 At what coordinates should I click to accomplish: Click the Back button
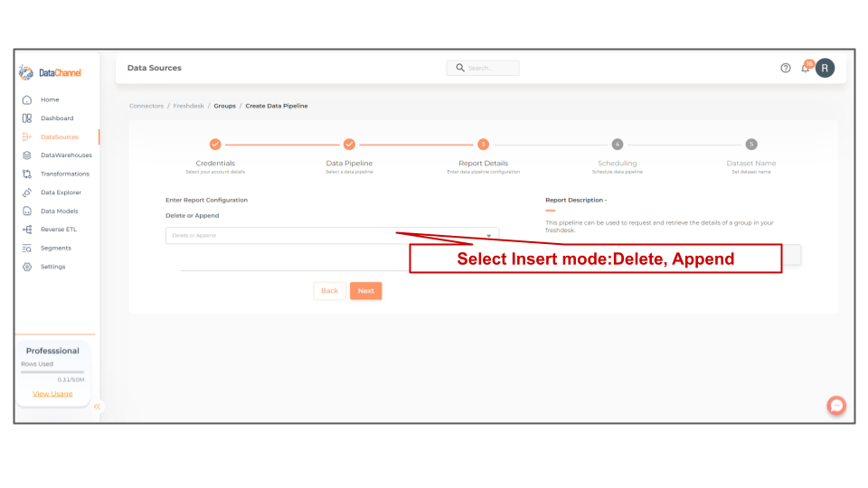click(x=330, y=291)
